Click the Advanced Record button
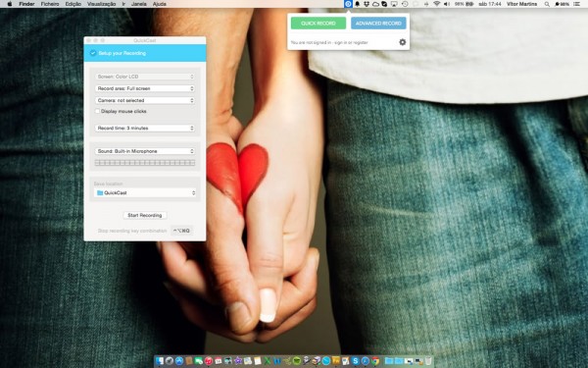The image size is (588, 368). [378, 23]
